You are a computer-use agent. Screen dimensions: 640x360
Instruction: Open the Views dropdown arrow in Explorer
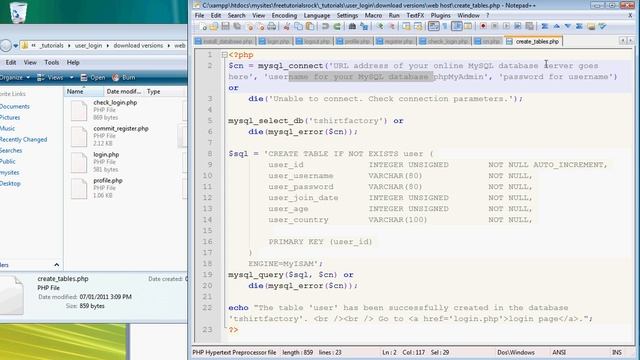click(x=71, y=78)
